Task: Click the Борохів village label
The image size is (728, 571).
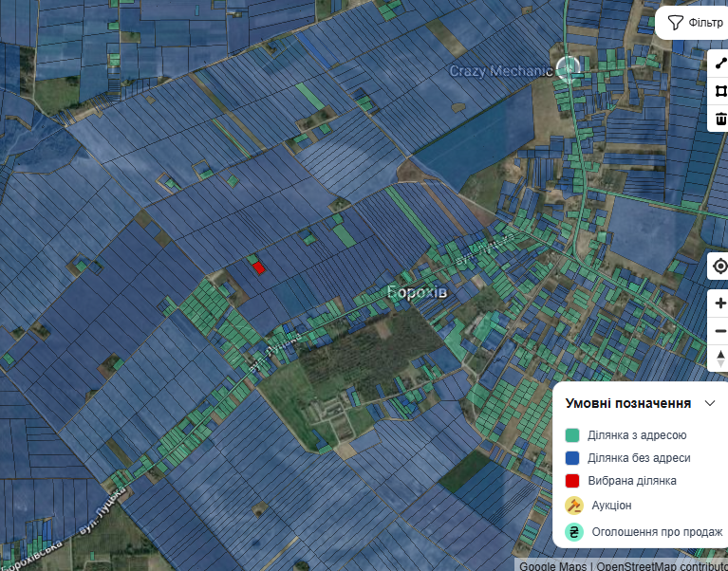Action: 417,292
